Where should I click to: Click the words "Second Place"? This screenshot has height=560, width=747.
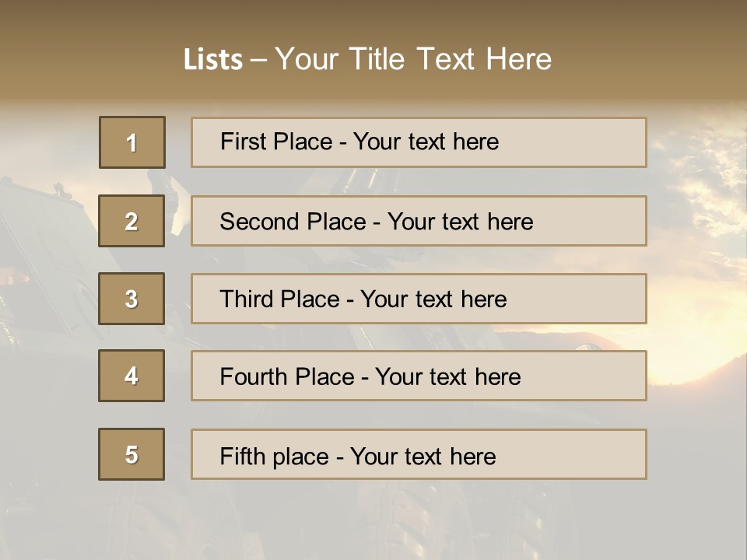pos(293,222)
